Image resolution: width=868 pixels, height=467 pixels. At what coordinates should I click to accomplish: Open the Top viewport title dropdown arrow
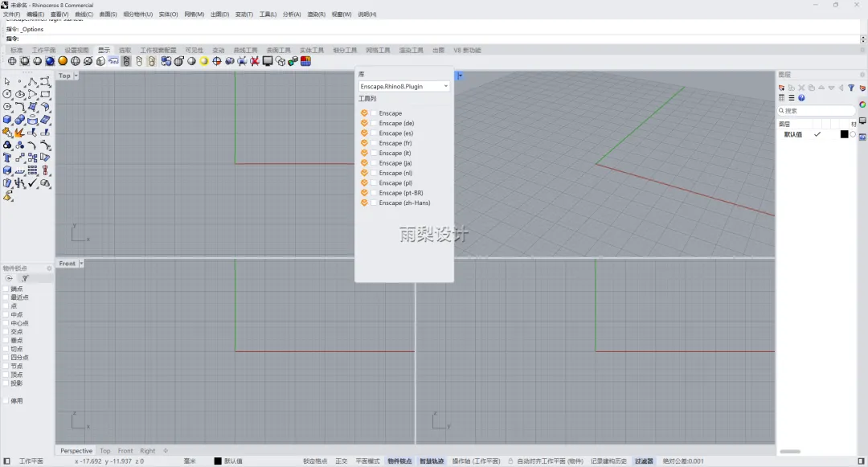coord(76,76)
